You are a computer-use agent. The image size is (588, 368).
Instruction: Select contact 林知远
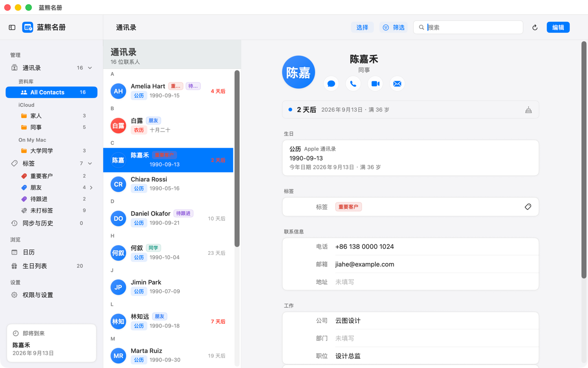coord(168,321)
